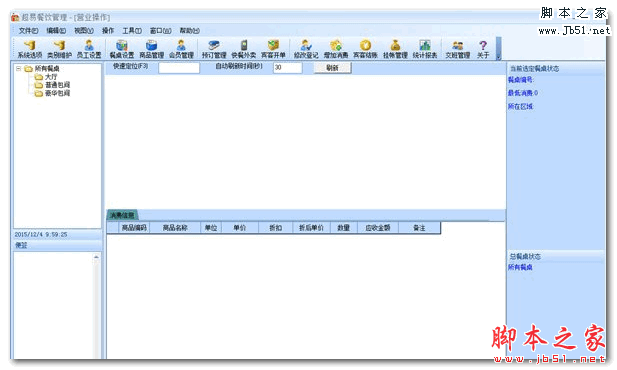Click the 单价 column header
617x370 pixels.
click(x=240, y=228)
